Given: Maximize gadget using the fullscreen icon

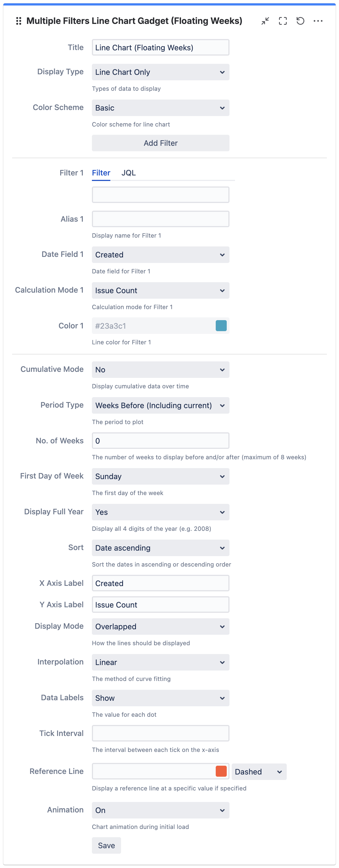Looking at the screenshot, I should pos(283,21).
